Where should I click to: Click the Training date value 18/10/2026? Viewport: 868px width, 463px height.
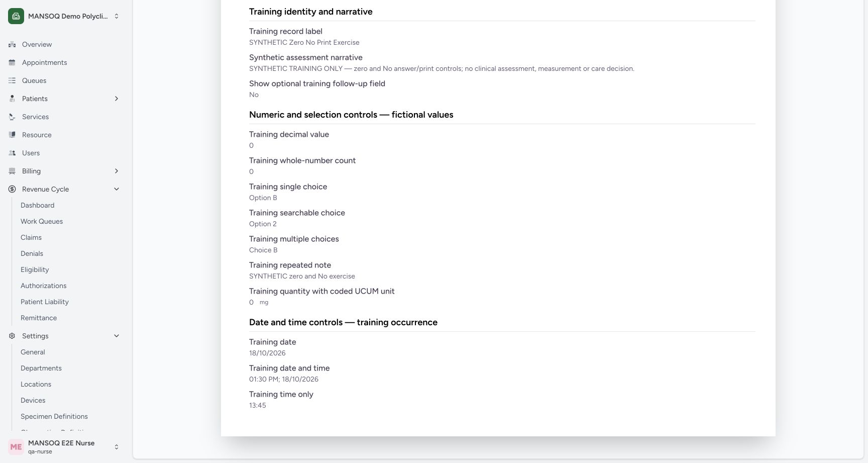(x=267, y=353)
